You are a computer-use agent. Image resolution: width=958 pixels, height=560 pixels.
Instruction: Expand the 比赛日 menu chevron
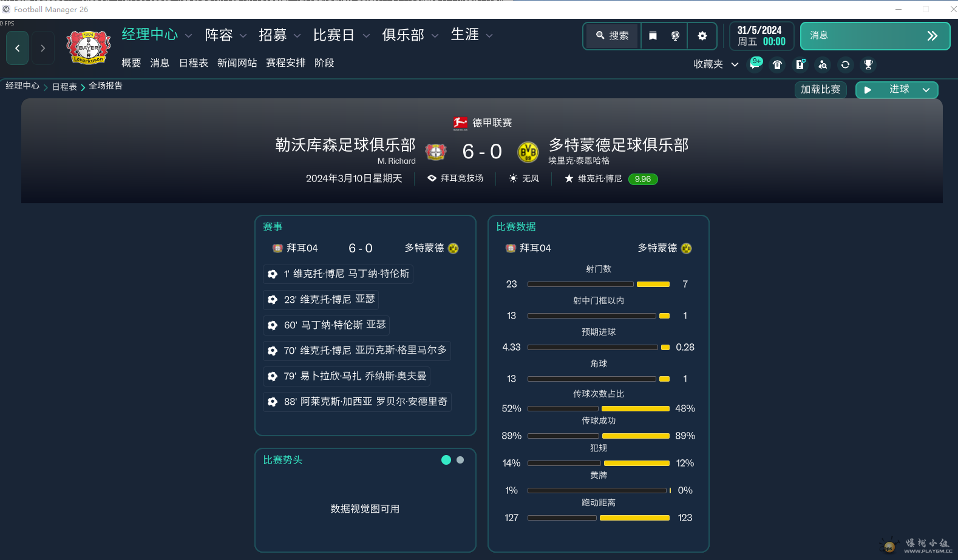367,36
